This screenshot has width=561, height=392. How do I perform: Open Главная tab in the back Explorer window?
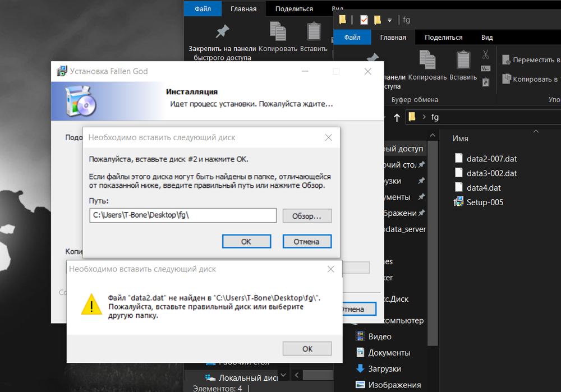pos(243,8)
